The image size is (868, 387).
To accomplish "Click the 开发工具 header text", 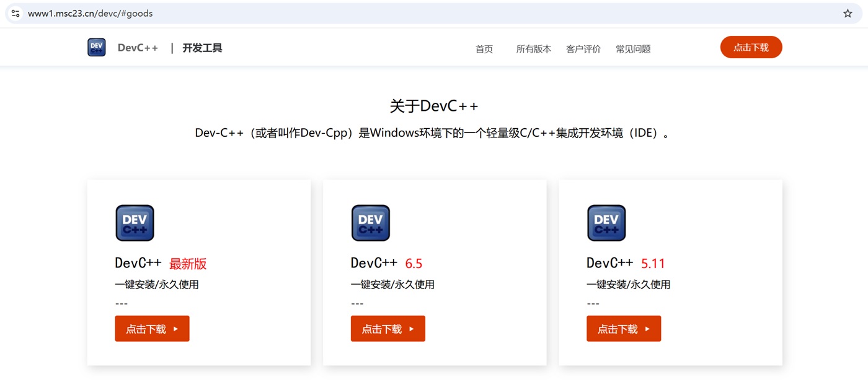I will (202, 48).
